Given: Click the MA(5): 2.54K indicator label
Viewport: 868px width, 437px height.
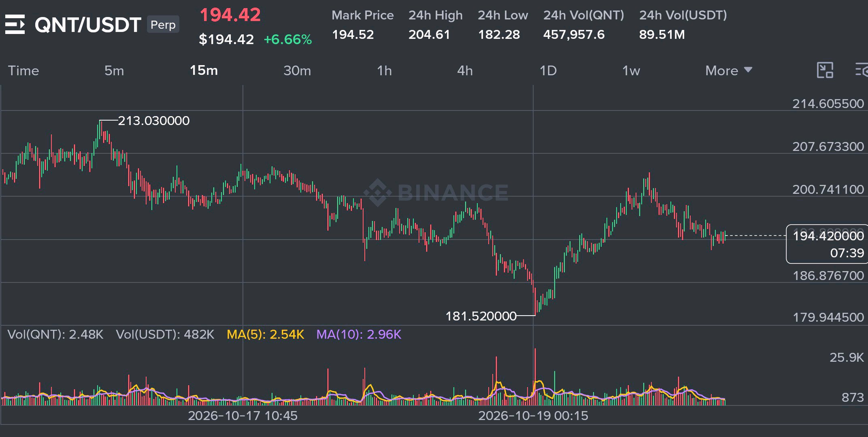Looking at the screenshot, I should [x=265, y=334].
